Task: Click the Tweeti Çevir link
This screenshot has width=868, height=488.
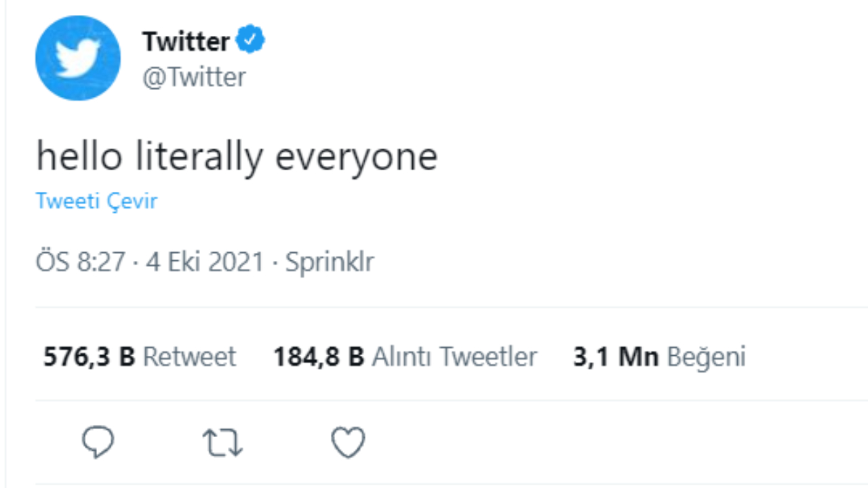Action: point(96,201)
